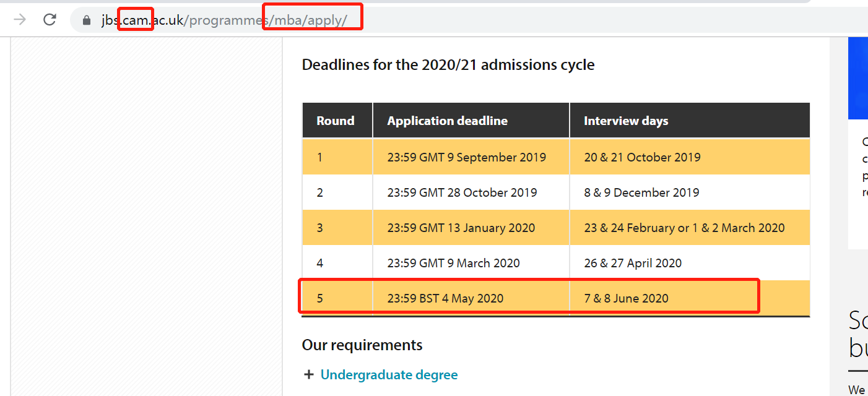Click the plus icon beside Undergraduate degree
This screenshot has height=396, width=868.
click(309, 375)
